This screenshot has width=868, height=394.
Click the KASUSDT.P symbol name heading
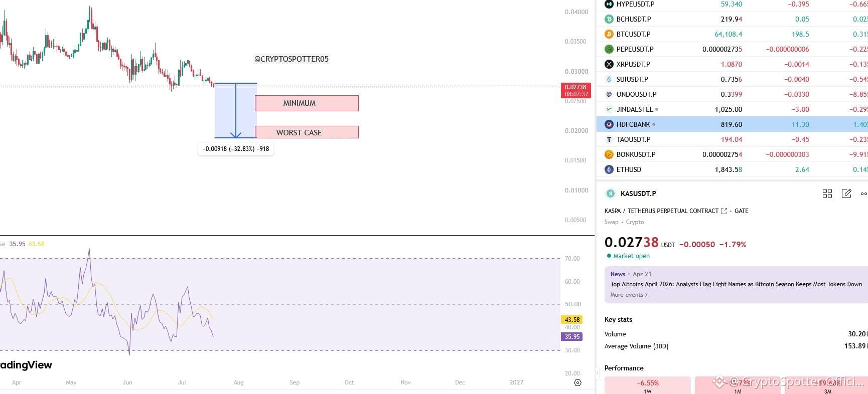(x=638, y=193)
